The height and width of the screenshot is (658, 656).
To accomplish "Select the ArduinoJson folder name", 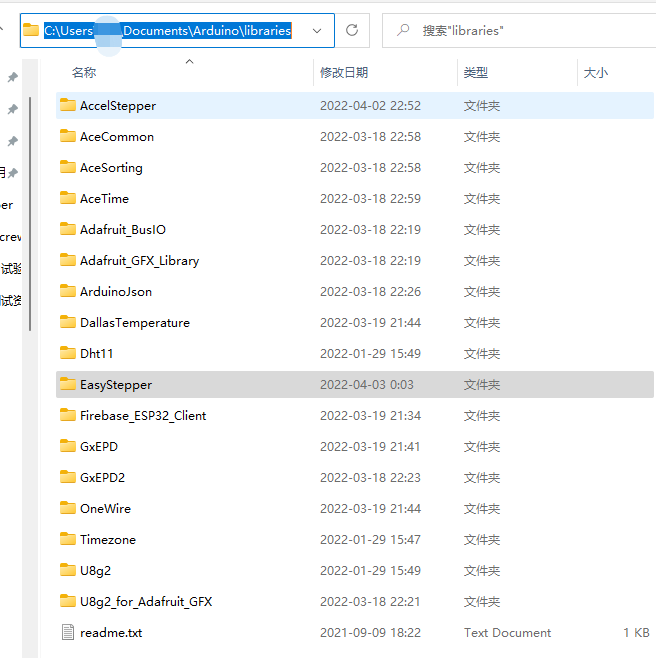I will pyautogui.click(x=116, y=292).
